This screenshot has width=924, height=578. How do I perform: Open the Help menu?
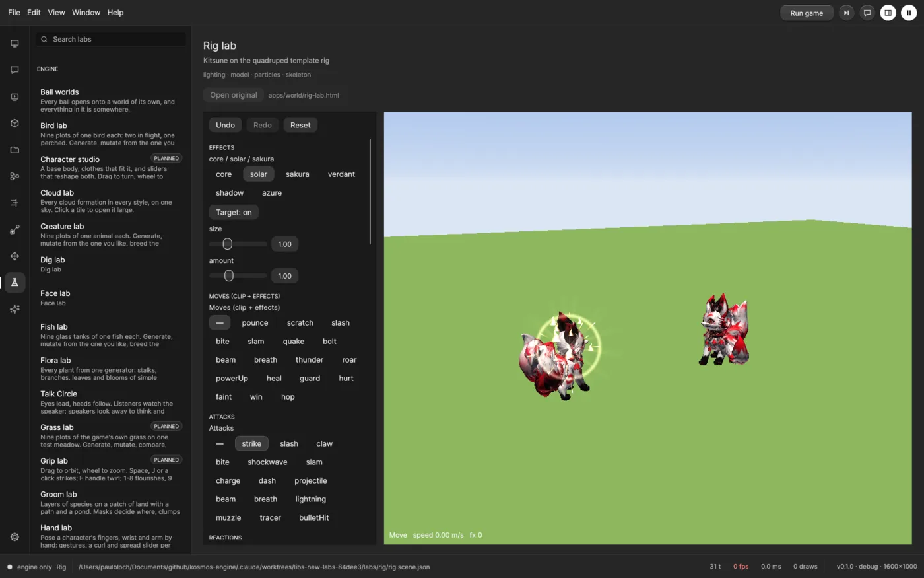click(x=115, y=13)
